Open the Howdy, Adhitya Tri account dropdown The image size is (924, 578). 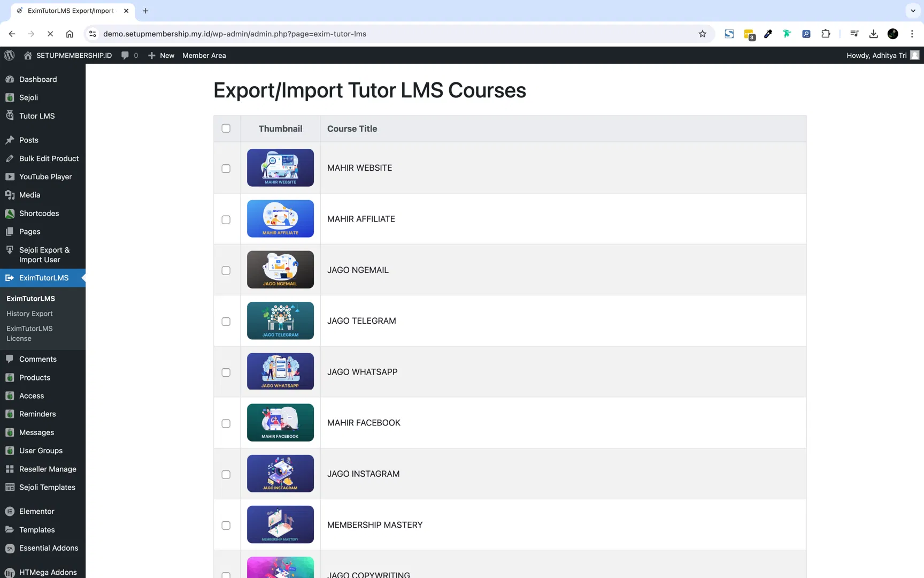876,55
